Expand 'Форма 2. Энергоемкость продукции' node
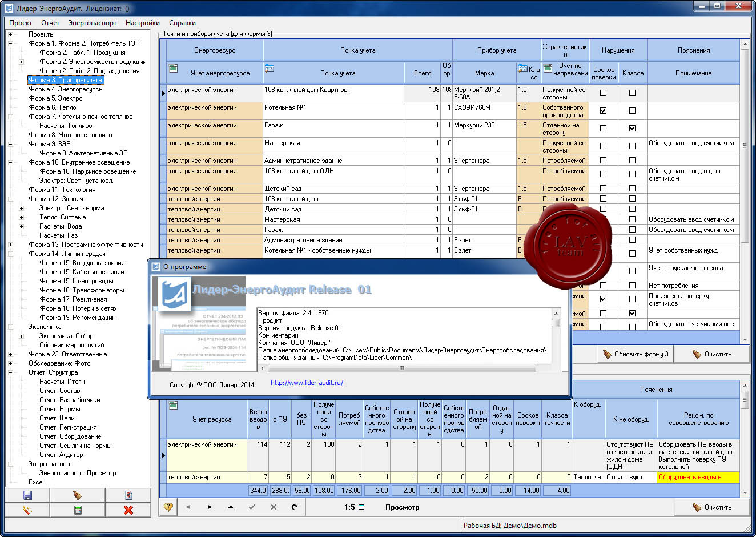Image resolution: width=756 pixels, height=537 pixels. coord(21,62)
